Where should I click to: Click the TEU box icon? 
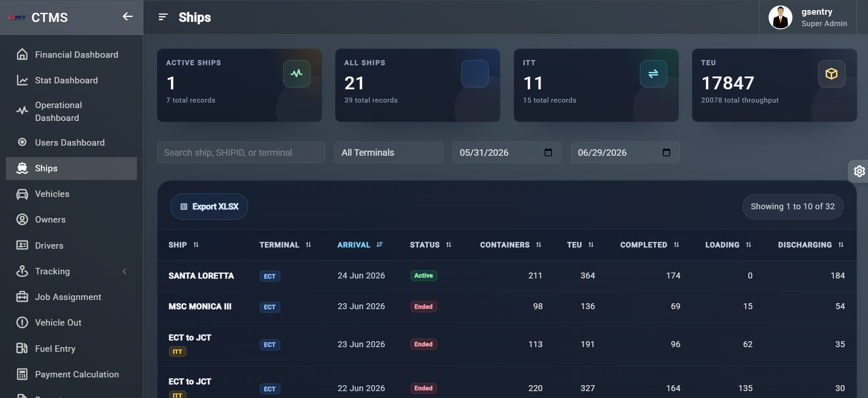coord(832,73)
